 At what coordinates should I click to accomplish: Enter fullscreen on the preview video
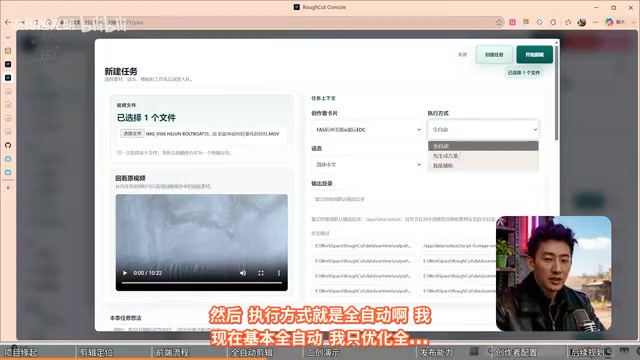pyautogui.click(x=261, y=273)
